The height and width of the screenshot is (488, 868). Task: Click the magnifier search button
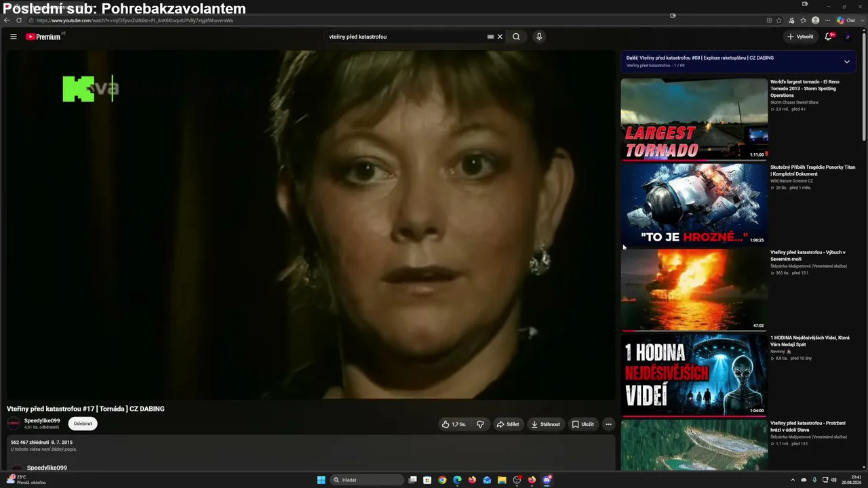[x=516, y=37]
